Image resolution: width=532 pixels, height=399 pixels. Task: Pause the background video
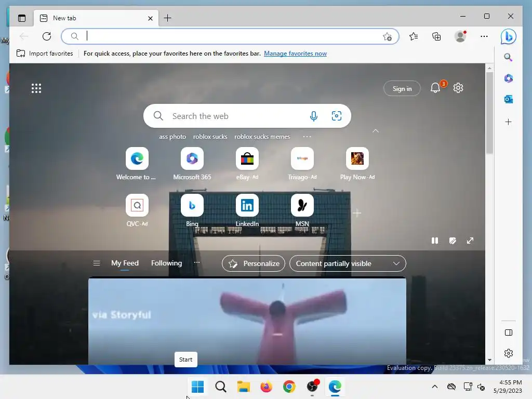[435, 241]
